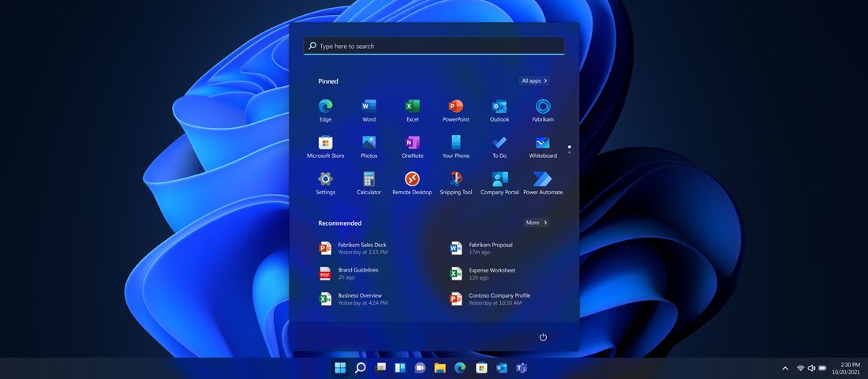Click the Start button on the taskbar
The width and height of the screenshot is (868, 379).
pyautogui.click(x=340, y=368)
